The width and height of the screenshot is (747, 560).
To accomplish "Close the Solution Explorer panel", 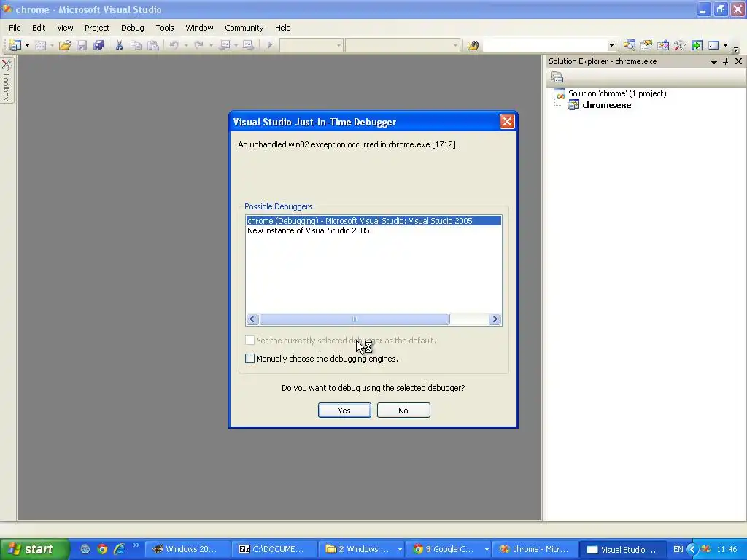I will [738, 61].
